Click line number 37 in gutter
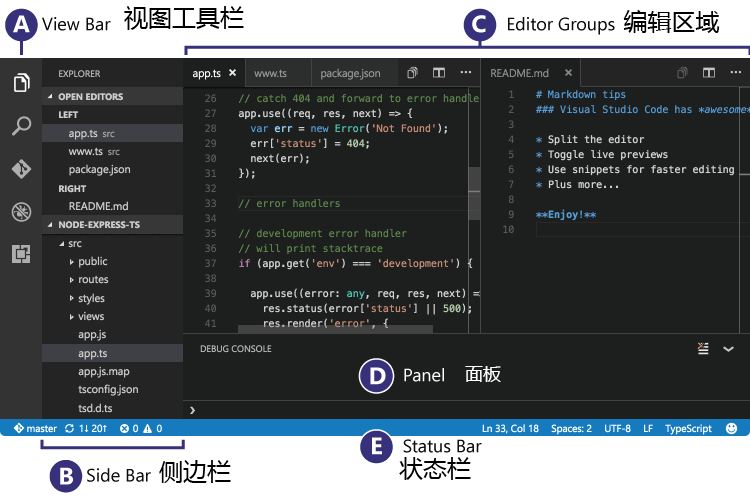The width and height of the screenshot is (750, 500). click(x=210, y=263)
